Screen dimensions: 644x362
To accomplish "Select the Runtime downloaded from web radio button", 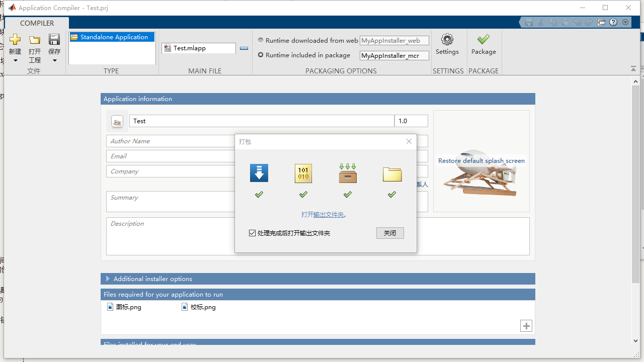I will [x=261, y=40].
